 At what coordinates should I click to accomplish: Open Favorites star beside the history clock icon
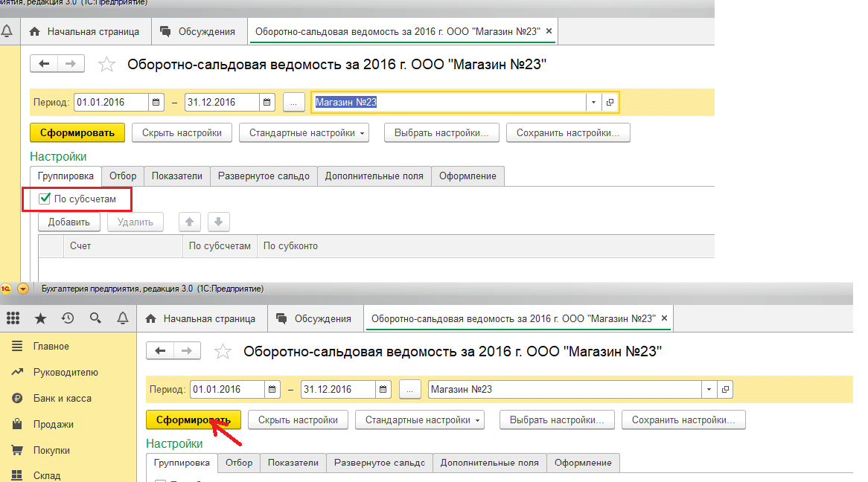40,318
